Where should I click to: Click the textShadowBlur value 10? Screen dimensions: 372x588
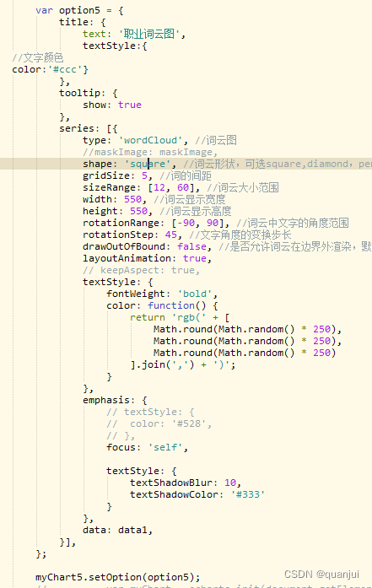[x=230, y=483]
